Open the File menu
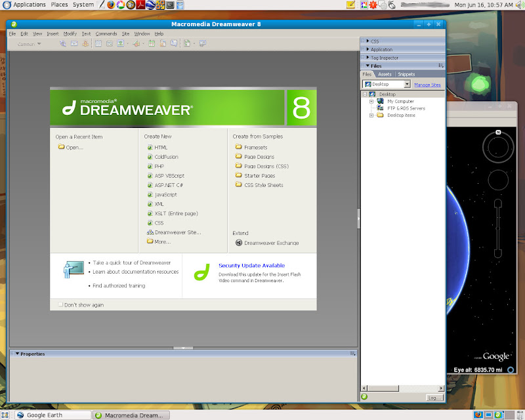 12,34
